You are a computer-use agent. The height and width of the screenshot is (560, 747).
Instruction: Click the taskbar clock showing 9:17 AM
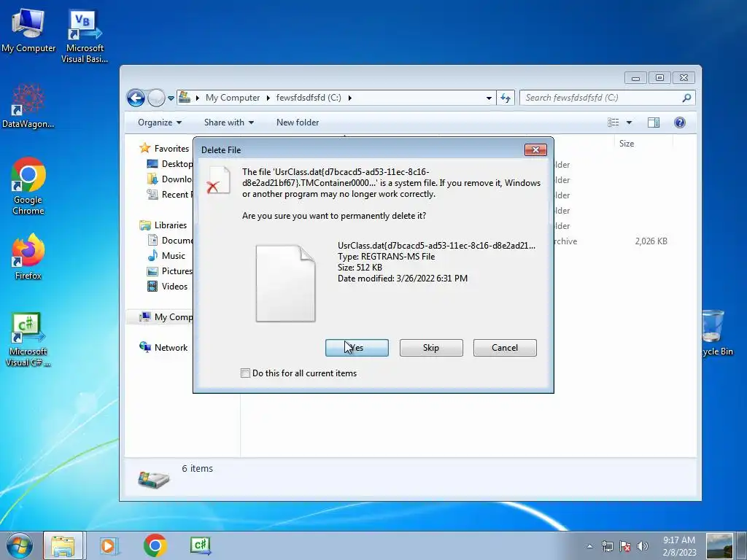[x=679, y=546]
